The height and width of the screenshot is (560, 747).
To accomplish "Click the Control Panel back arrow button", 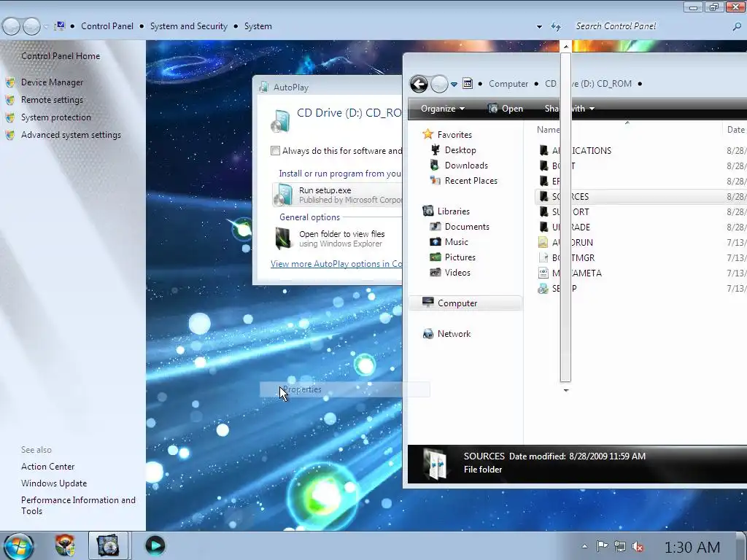I will click(x=12, y=27).
